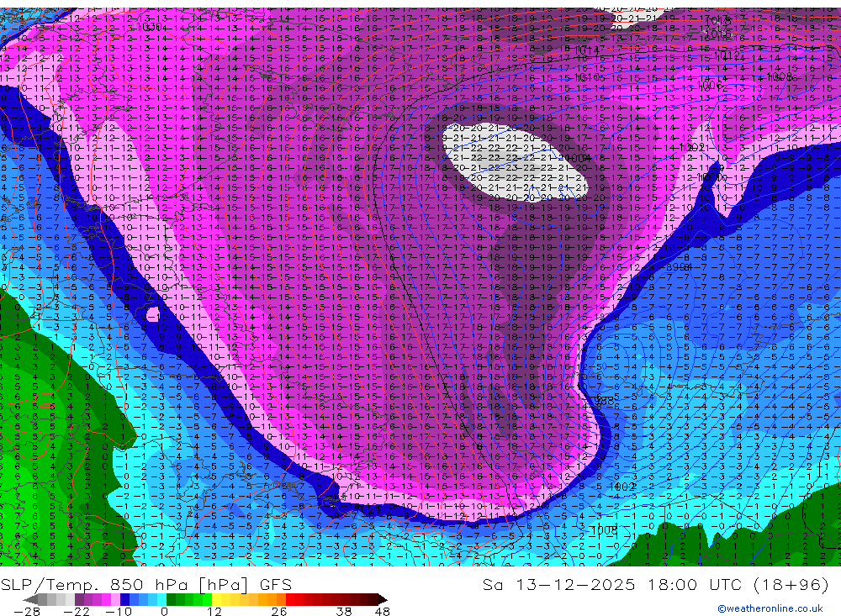This screenshot has height=616, width=841.
Task: Pick the bright red swatch above the 26 label
Action: point(290,599)
